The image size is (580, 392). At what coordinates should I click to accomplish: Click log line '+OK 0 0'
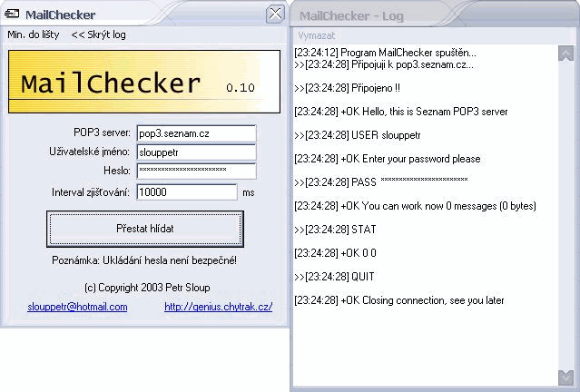pos(335,253)
